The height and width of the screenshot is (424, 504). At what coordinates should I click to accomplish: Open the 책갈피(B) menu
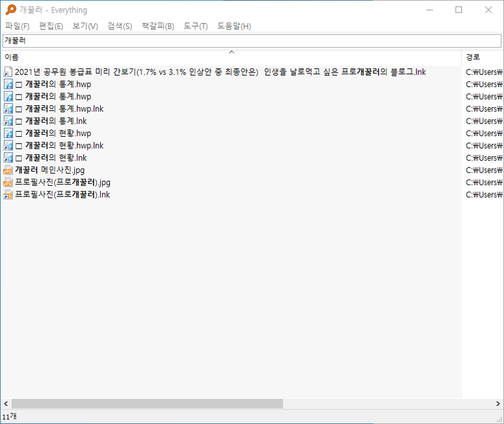[158, 26]
